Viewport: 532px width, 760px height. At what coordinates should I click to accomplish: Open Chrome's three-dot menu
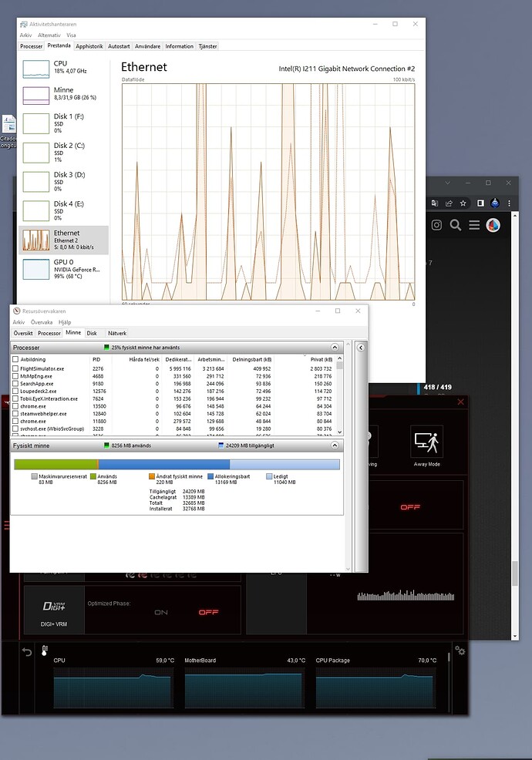pos(509,203)
